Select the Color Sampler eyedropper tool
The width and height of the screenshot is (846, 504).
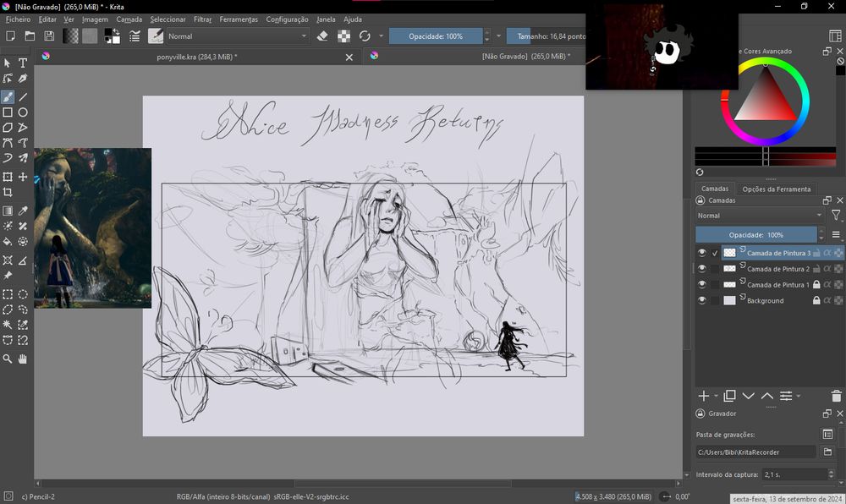(23, 211)
